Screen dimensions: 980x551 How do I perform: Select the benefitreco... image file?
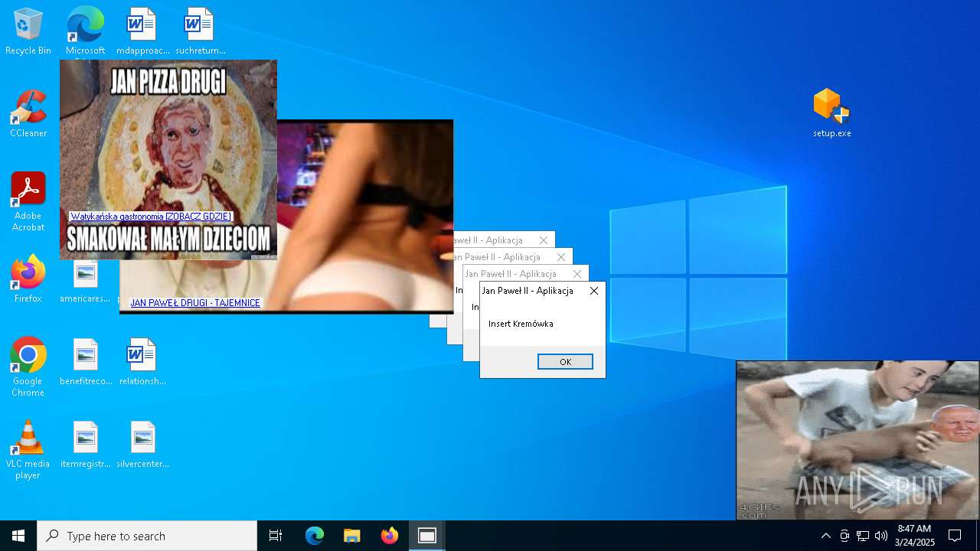point(85,362)
